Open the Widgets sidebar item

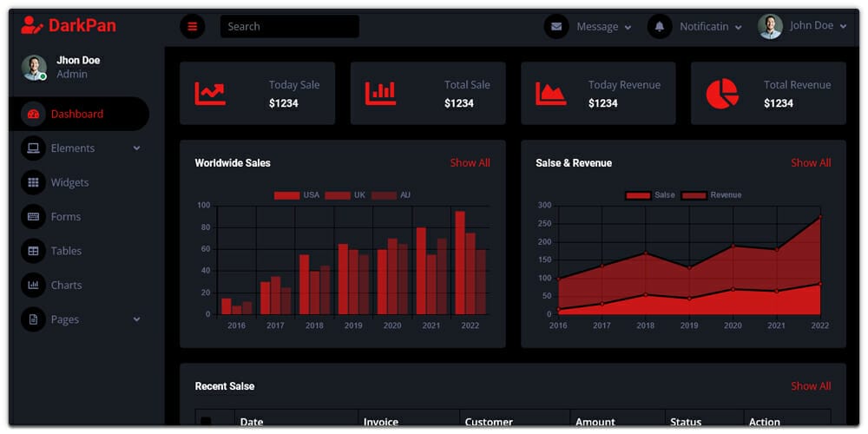(x=69, y=182)
